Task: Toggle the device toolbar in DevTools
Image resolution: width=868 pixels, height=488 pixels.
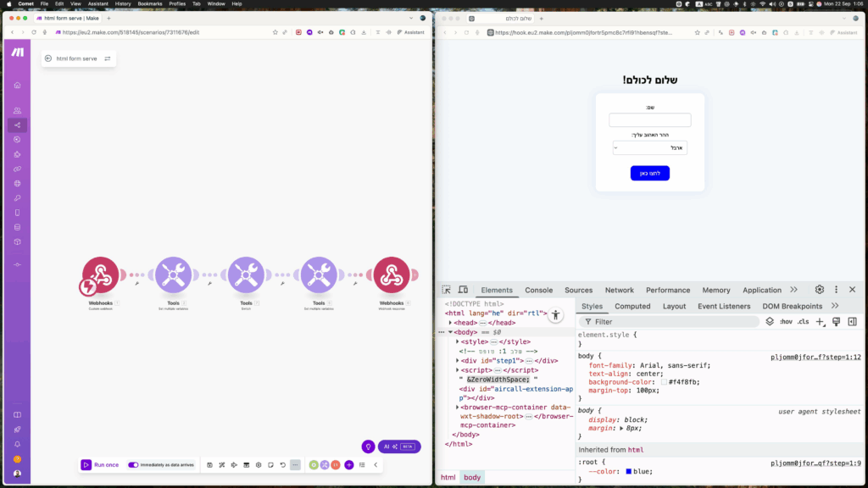Action: coord(463,290)
